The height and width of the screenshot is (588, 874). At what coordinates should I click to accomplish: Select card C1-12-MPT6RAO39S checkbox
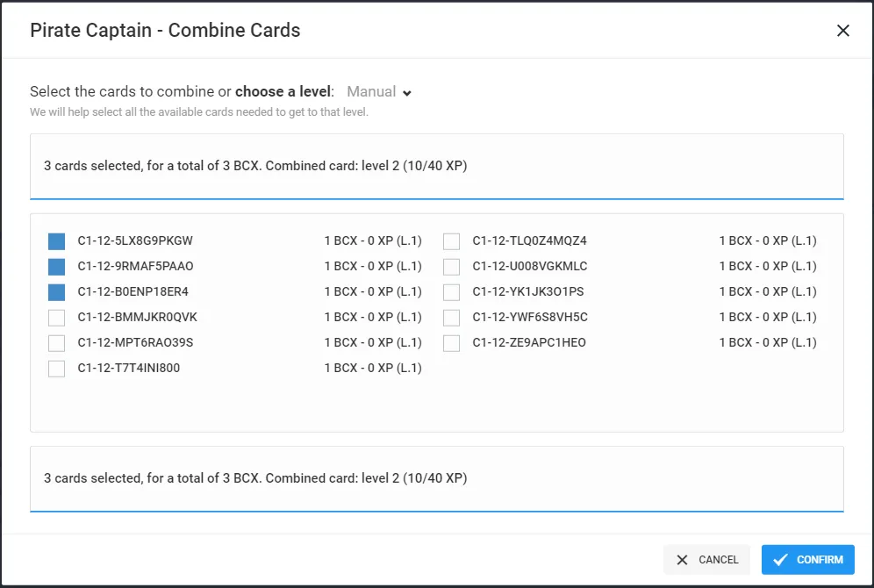tap(56, 343)
